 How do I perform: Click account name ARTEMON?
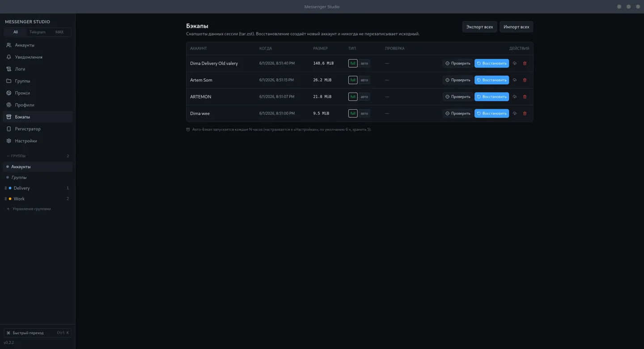[x=200, y=97]
